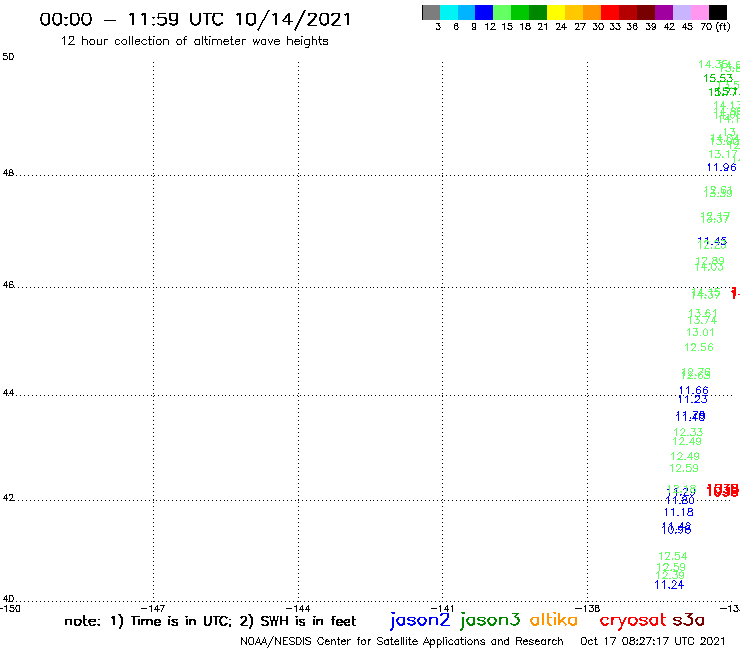The width and height of the screenshot is (740, 650).
Task: Select the blue jason2 satellite label
Action: 420,620
